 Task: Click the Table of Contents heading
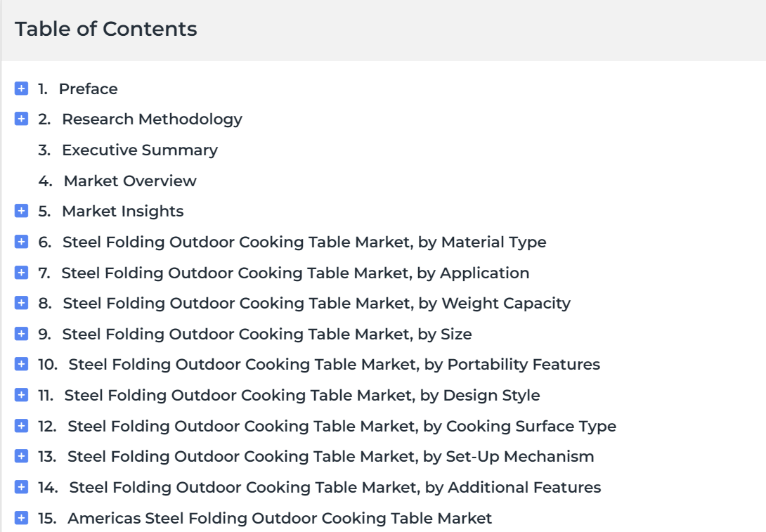click(106, 29)
